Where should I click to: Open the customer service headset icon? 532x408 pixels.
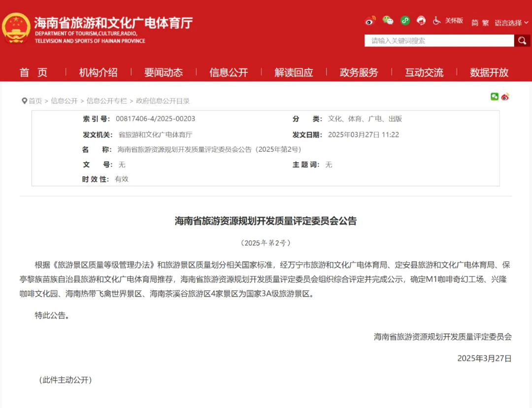(x=421, y=21)
